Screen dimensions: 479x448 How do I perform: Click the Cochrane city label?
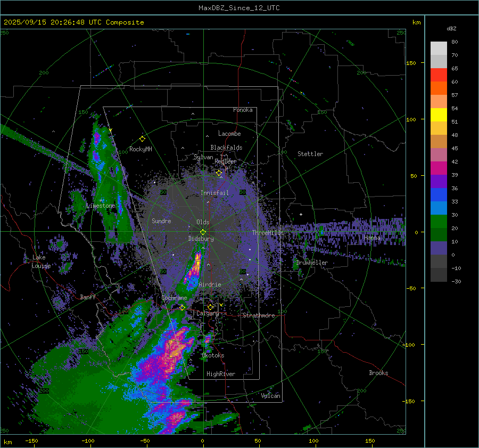click(x=174, y=298)
